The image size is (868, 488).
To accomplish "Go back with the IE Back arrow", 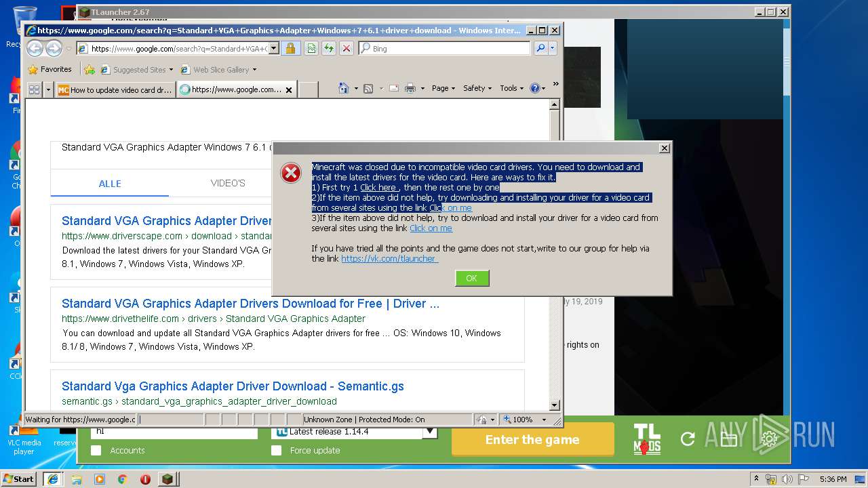I will click(x=35, y=48).
